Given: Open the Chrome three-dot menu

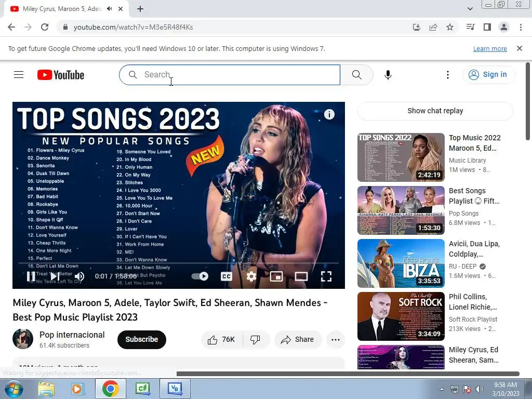Looking at the screenshot, I should click(x=521, y=27).
